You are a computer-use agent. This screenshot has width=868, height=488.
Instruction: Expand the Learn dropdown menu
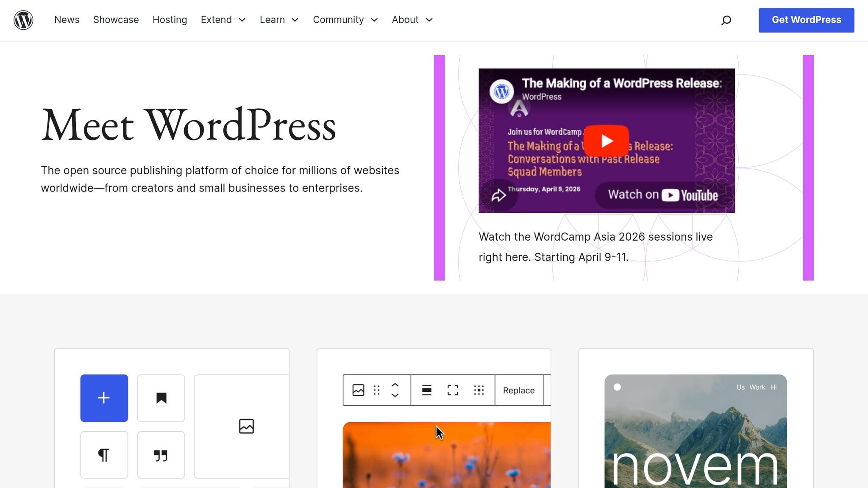tap(279, 20)
